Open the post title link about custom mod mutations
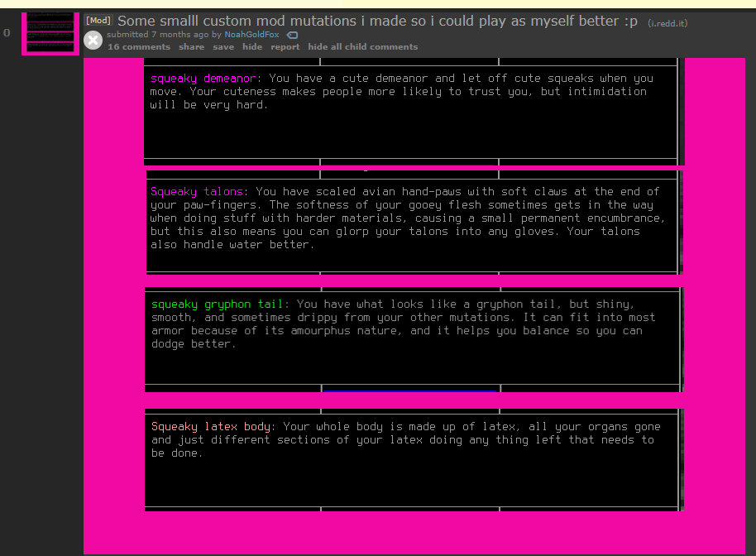The image size is (756, 556). click(377, 22)
